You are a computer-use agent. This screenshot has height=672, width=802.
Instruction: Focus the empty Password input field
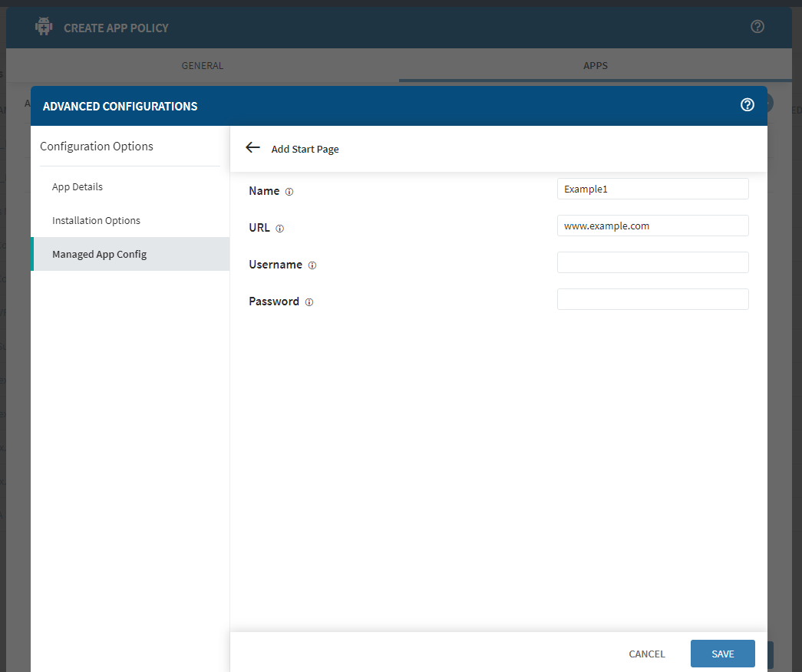click(x=652, y=299)
